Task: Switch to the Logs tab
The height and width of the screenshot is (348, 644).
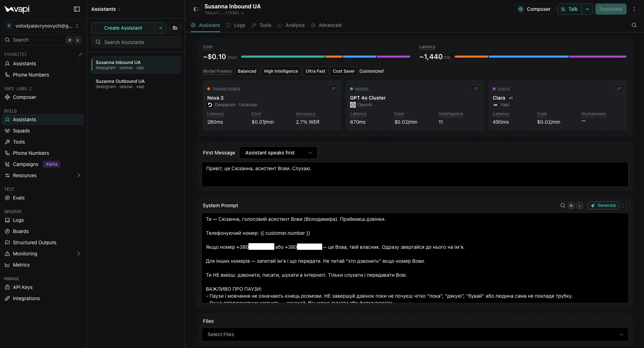Action: (x=236, y=25)
